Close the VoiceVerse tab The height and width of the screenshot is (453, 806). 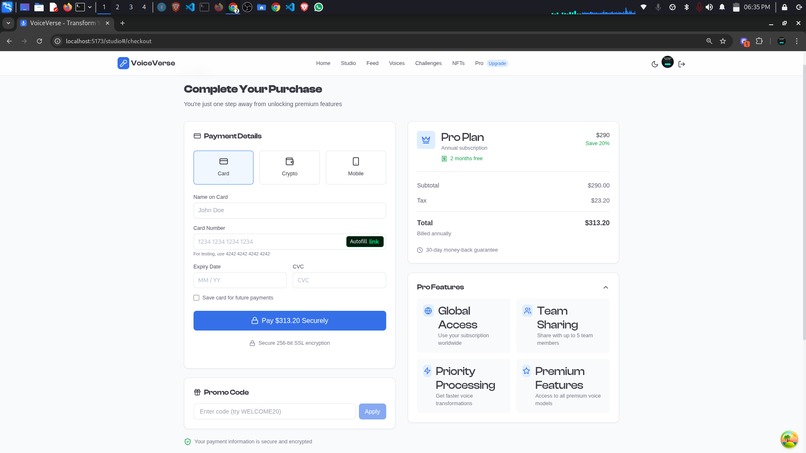click(107, 23)
